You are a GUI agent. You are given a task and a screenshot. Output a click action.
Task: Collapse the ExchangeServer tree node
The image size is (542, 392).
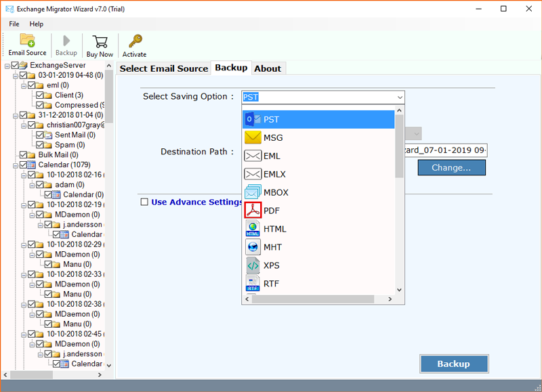(7, 66)
